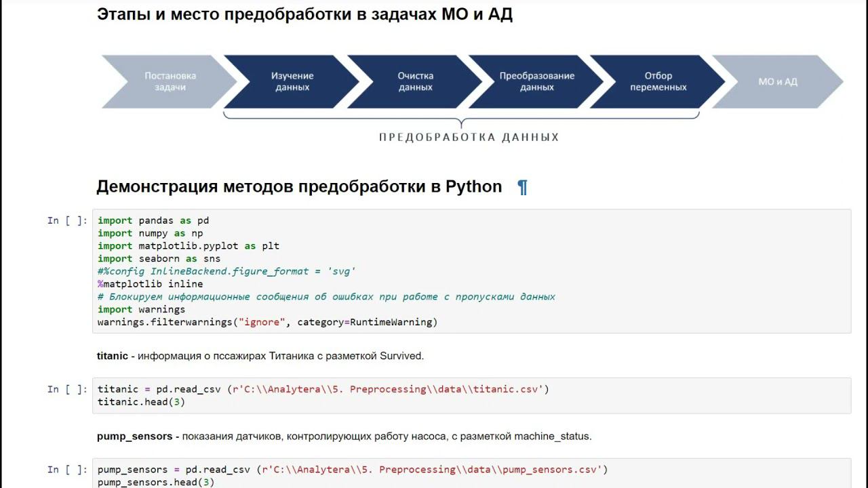Click the '%matplotlib inline' line in the cell

[x=150, y=284]
